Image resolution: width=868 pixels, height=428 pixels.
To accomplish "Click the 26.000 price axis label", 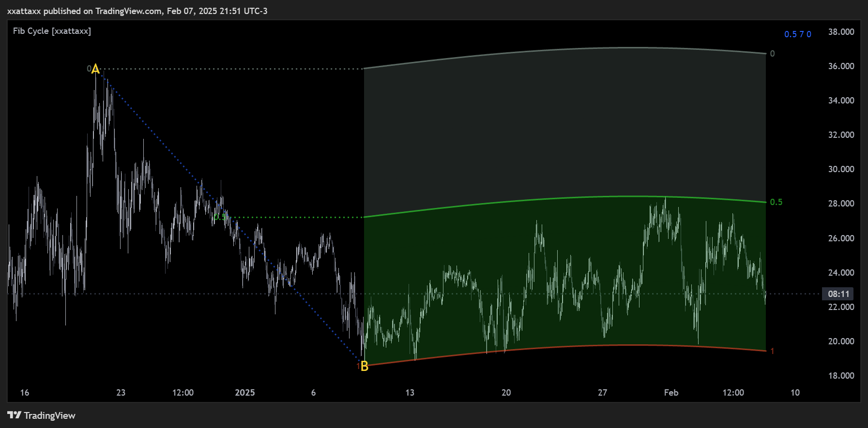I will pyautogui.click(x=841, y=238).
